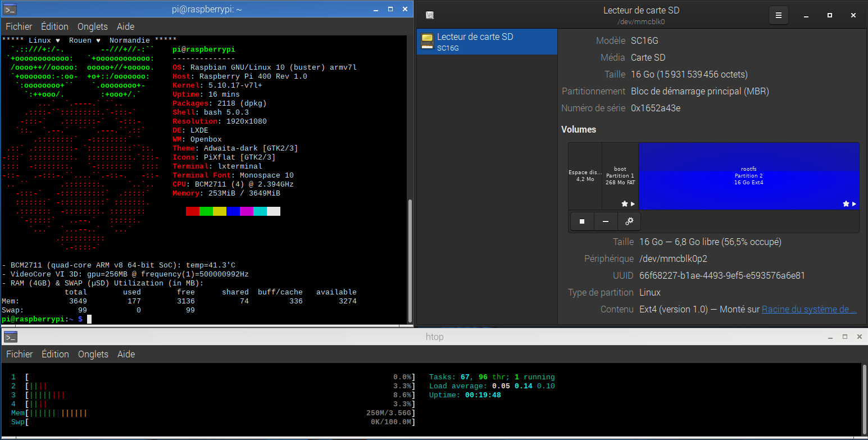The width and height of the screenshot is (868, 440).
Task: Click the Modèle value SC16G
Action: (x=644, y=40)
